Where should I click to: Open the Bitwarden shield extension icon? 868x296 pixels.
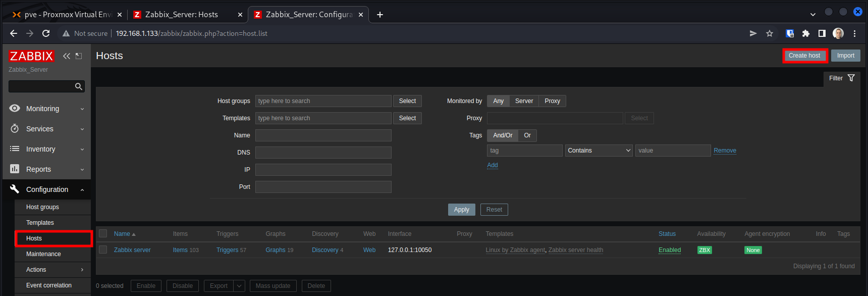(x=790, y=33)
